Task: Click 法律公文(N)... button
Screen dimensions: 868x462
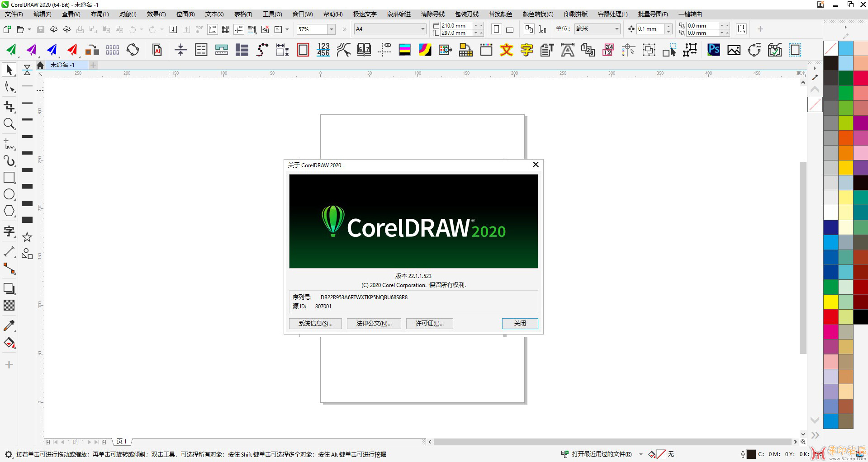Action: click(x=374, y=323)
